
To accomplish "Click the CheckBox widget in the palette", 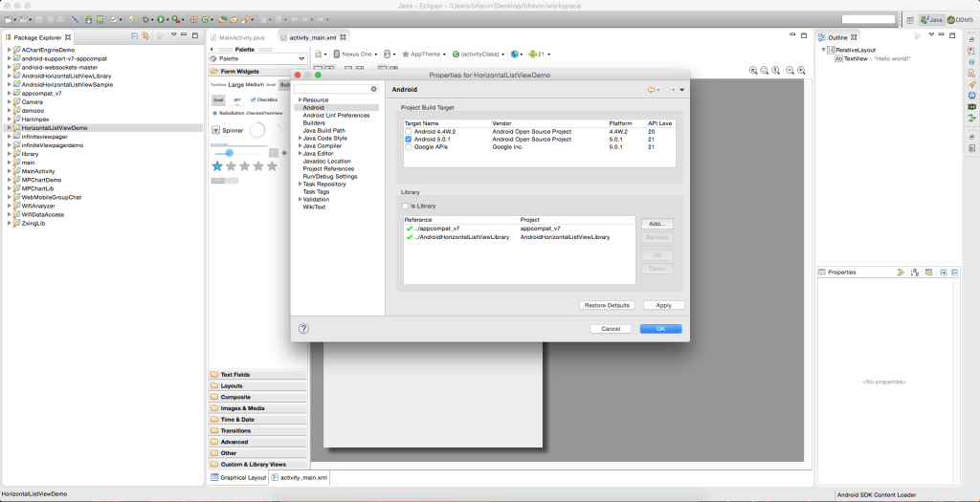I will point(264,99).
